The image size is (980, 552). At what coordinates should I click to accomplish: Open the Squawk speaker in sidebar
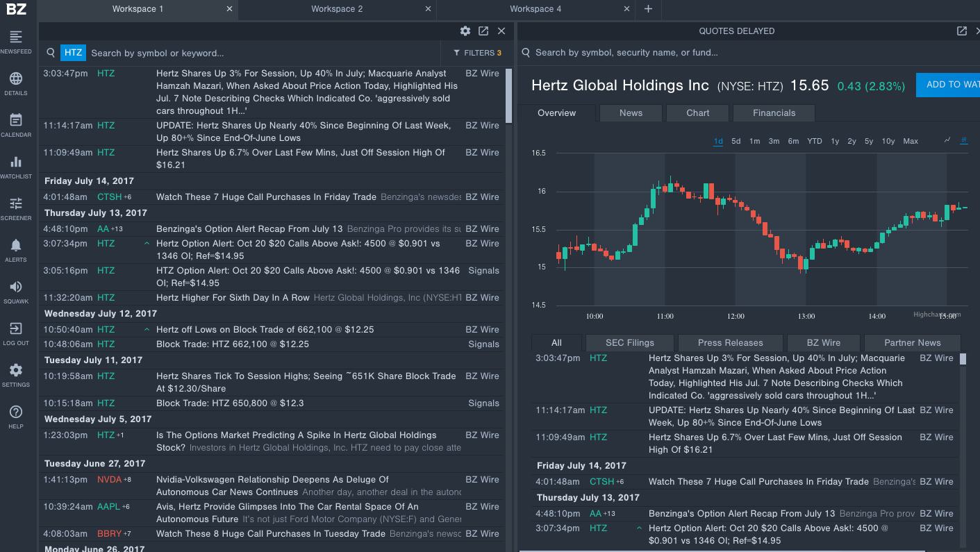15,292
